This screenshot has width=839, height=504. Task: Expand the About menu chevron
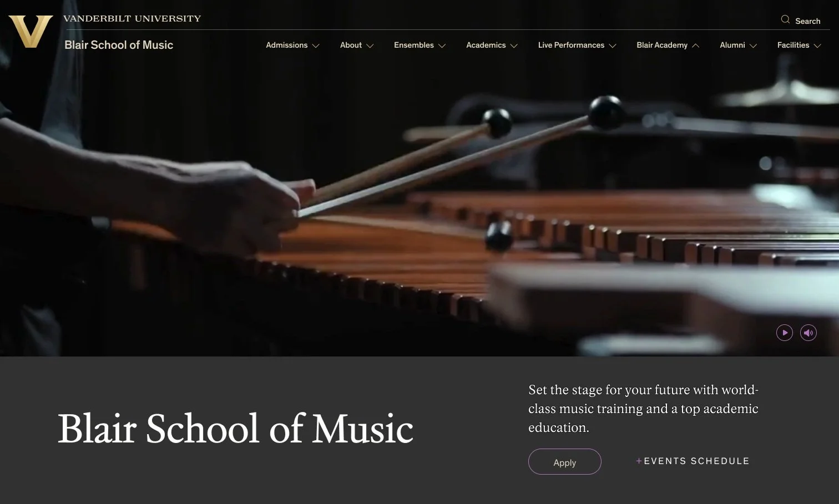(x=370, y=46)
